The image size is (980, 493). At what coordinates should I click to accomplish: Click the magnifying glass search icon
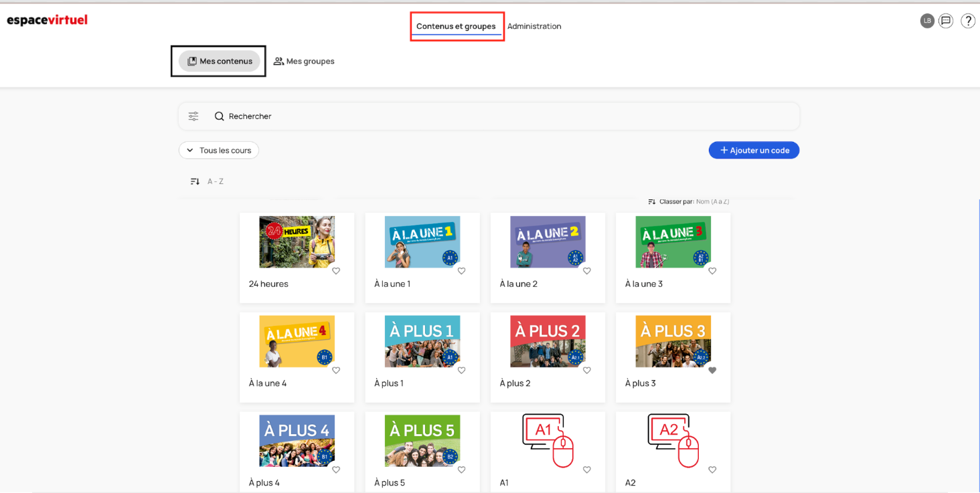(x=219, y=116)
